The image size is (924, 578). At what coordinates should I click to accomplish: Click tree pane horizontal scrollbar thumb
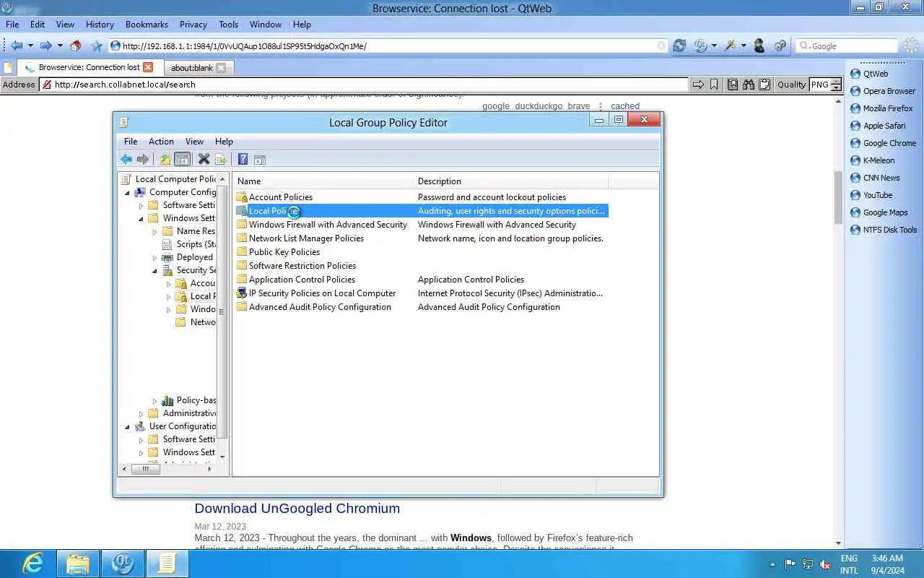(x=146, y=469)
